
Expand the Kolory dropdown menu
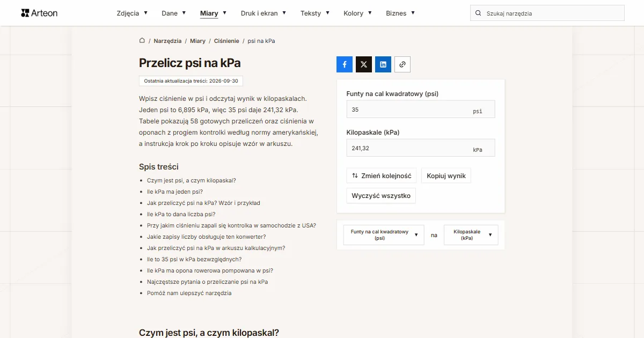point(358,13)
